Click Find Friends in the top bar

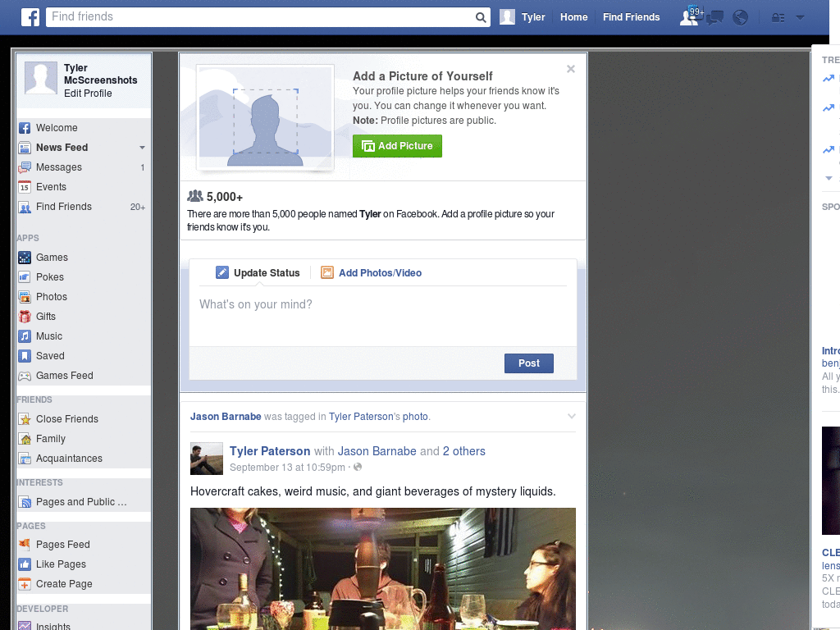pos(631,17)
